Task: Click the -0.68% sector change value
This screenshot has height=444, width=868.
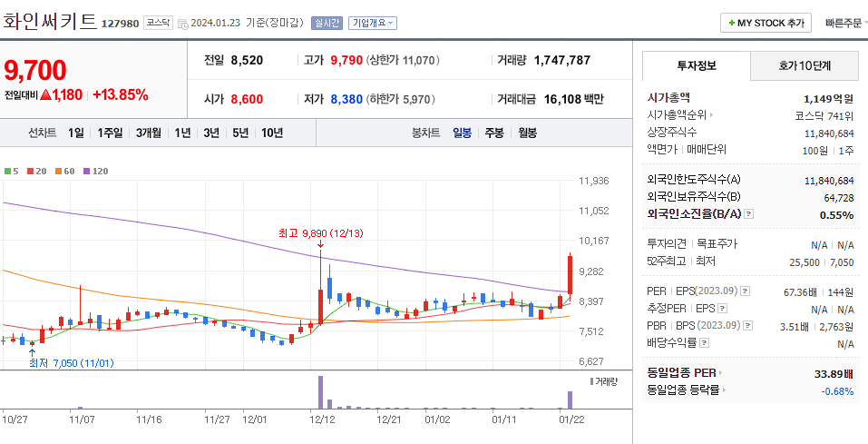Action: coord(837,391)
